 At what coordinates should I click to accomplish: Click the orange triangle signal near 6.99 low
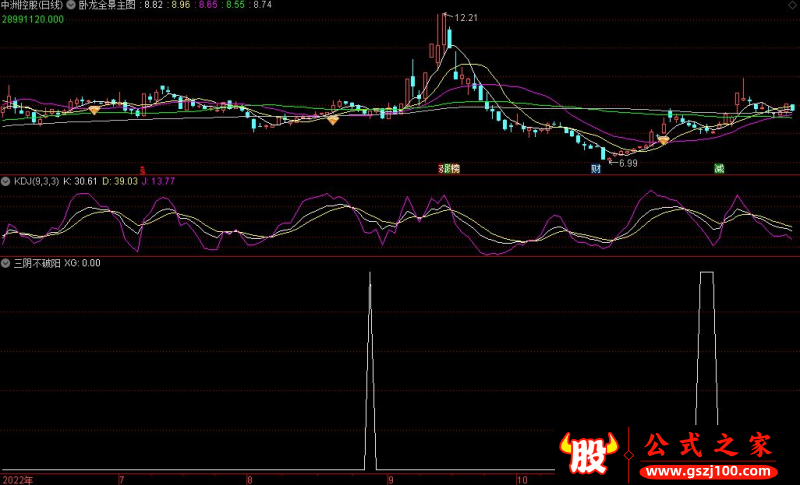pyautogui.click(x=662, y=141)
